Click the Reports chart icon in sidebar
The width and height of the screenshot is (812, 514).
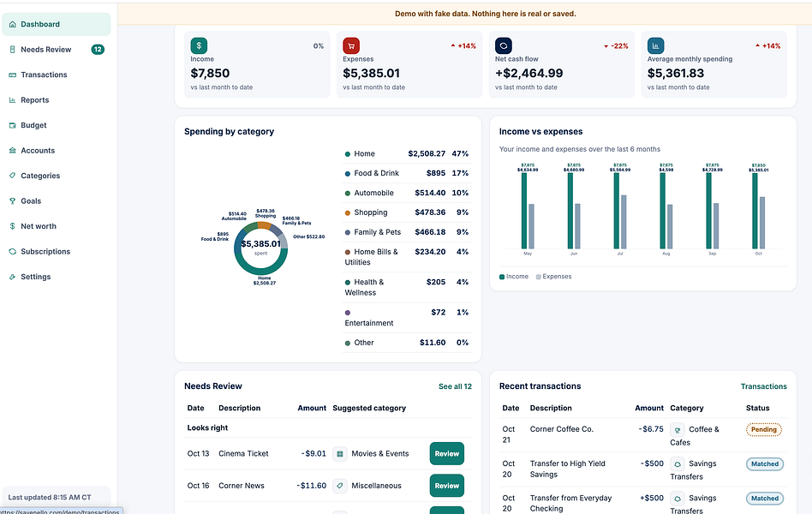click(x=13, y=100)
